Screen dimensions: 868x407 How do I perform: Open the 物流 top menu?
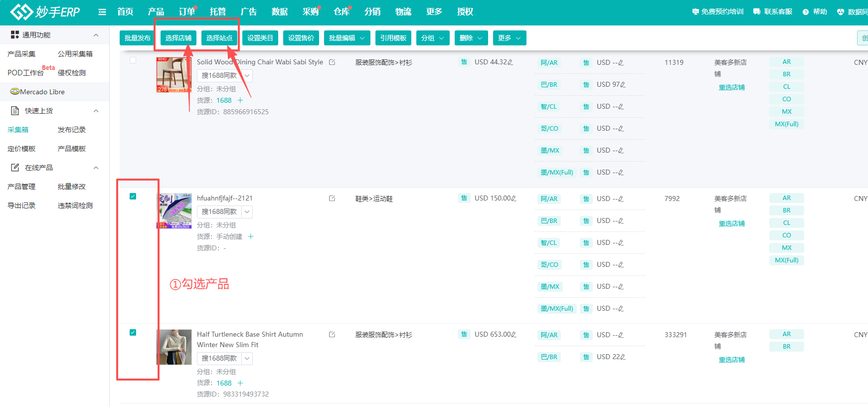tap(403, 12)
